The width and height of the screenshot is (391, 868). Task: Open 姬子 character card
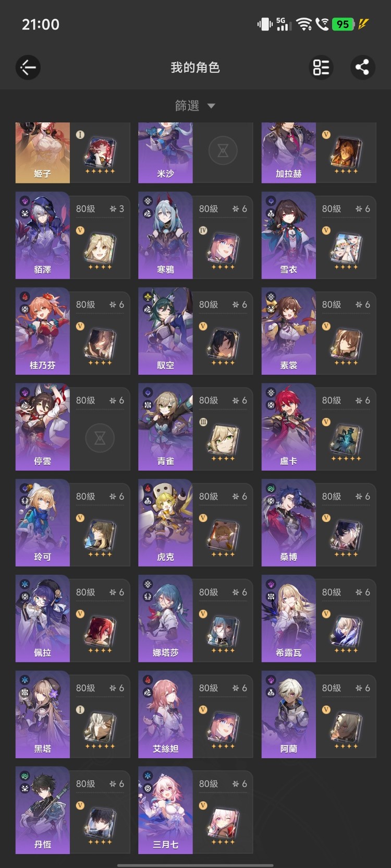click(x=72, y=153)
